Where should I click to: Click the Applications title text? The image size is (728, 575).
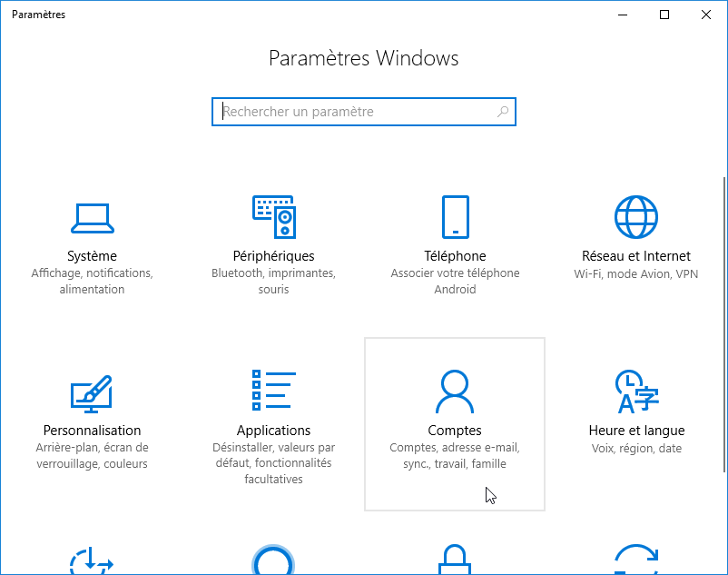273,431
